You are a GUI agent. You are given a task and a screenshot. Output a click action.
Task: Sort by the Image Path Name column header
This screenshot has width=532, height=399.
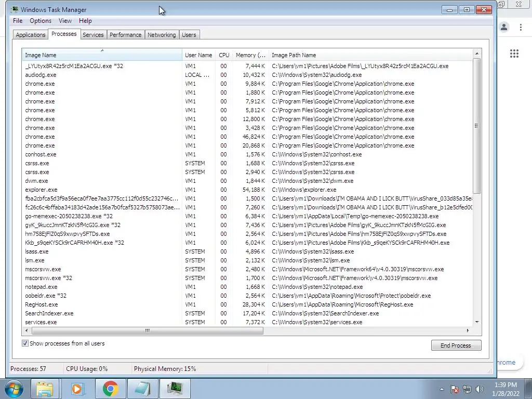click(370, 55)
